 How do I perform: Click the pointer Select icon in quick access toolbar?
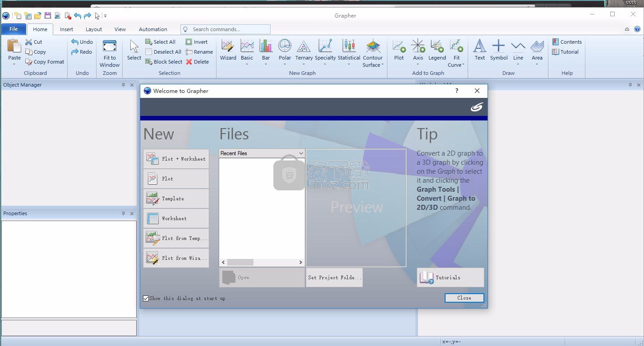(97, 16)
